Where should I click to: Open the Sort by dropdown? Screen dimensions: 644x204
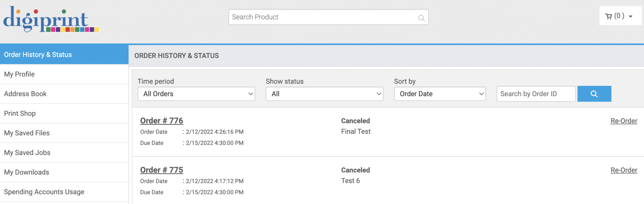point(440,94)
